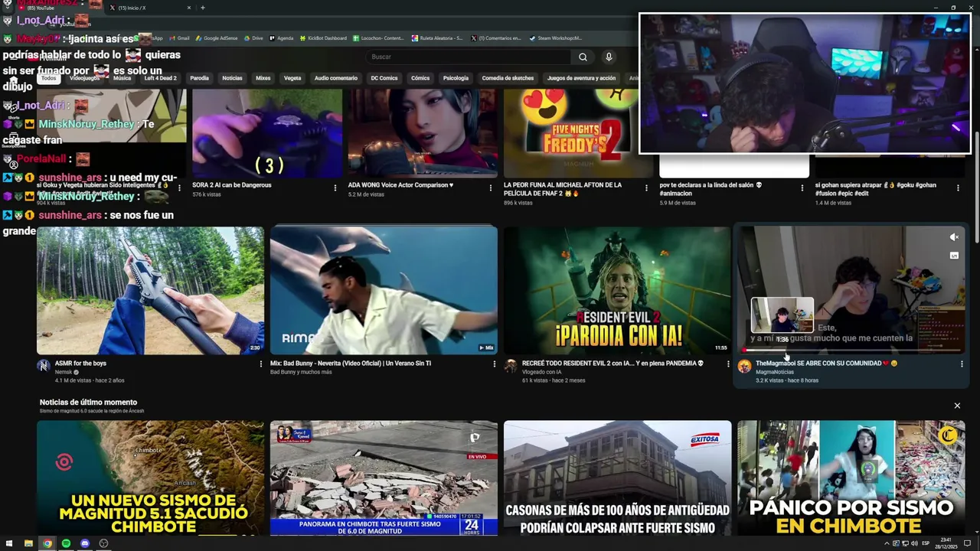Screen dimensions: 980x551
Task: Open options menu for ASMR for the boys
Action: pos(260,364)
